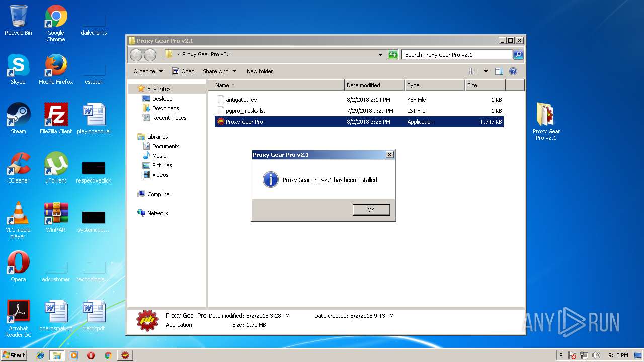Select Proxy Gear Pro v2.1 desktop folder
The height and width of the screenshot is (362, 644).
[x=546, y=122]
